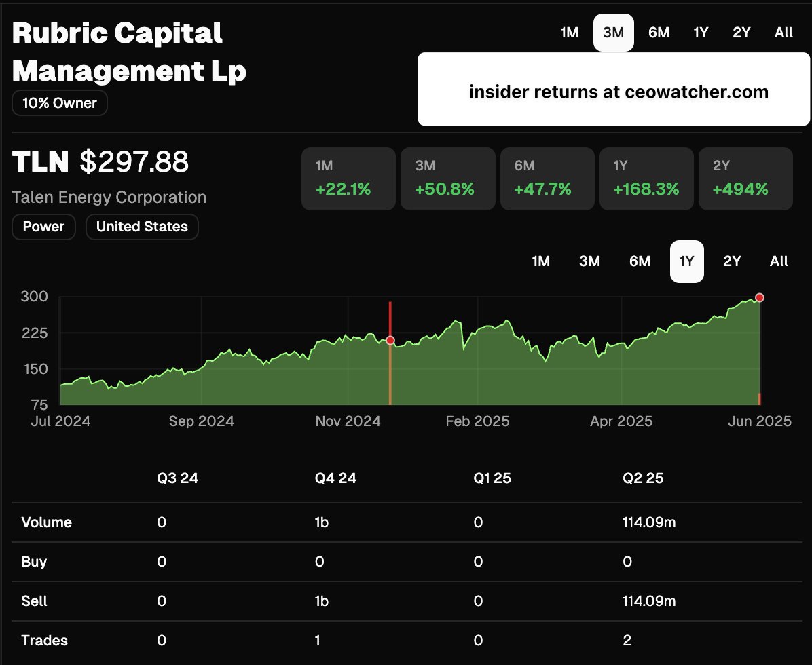Image resolution: width=812 pixels, height=665 pixels.
Task: Click the Q3 24 column header
Action: tap(178, 478)
